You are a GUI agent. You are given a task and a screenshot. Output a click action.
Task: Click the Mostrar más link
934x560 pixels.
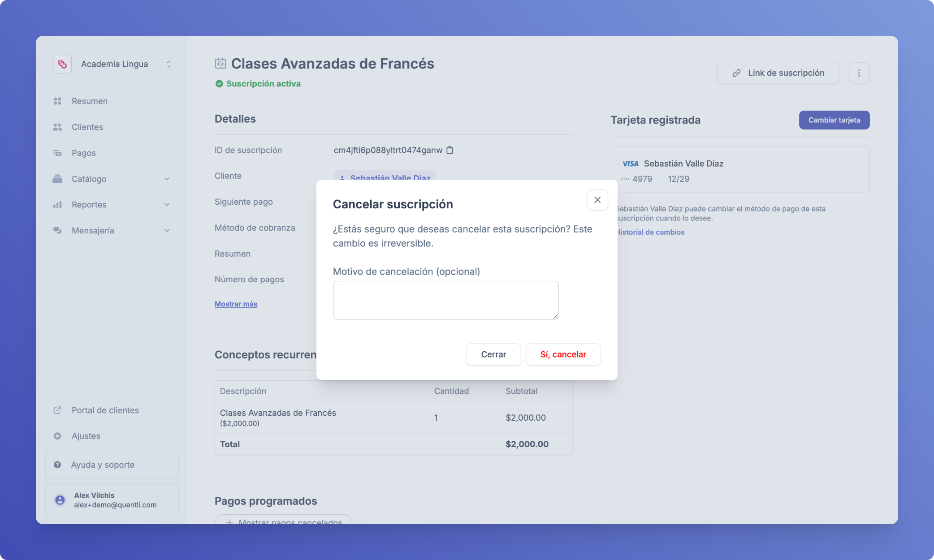point(236,304)
